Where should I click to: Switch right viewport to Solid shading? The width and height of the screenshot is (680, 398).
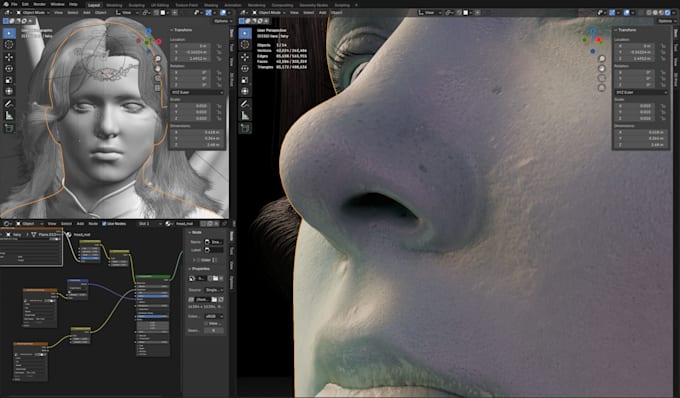coord(655,13)
